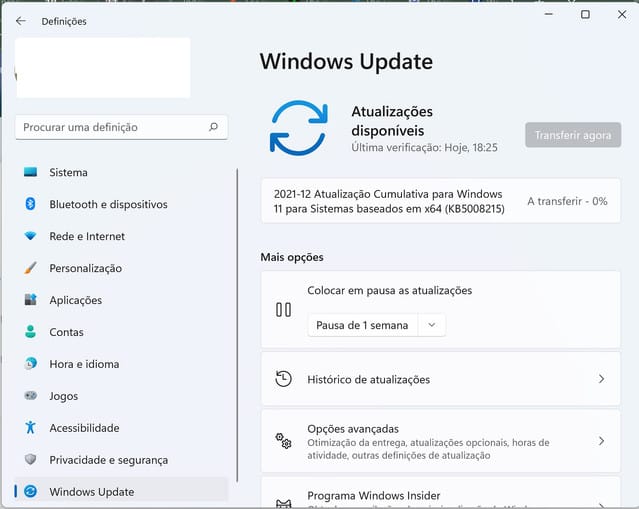Click the sidebar vertical scrollbar

(x=237, y=325)
